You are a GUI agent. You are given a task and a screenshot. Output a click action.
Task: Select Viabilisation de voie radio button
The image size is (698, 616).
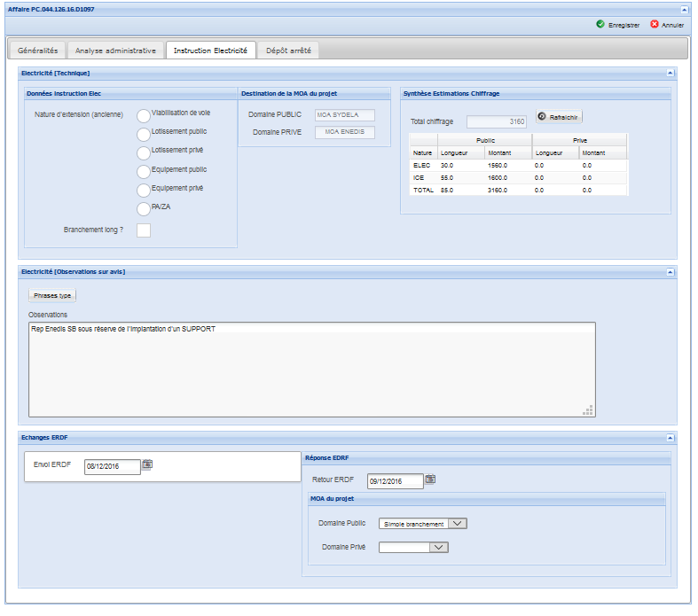pos(144,116)
